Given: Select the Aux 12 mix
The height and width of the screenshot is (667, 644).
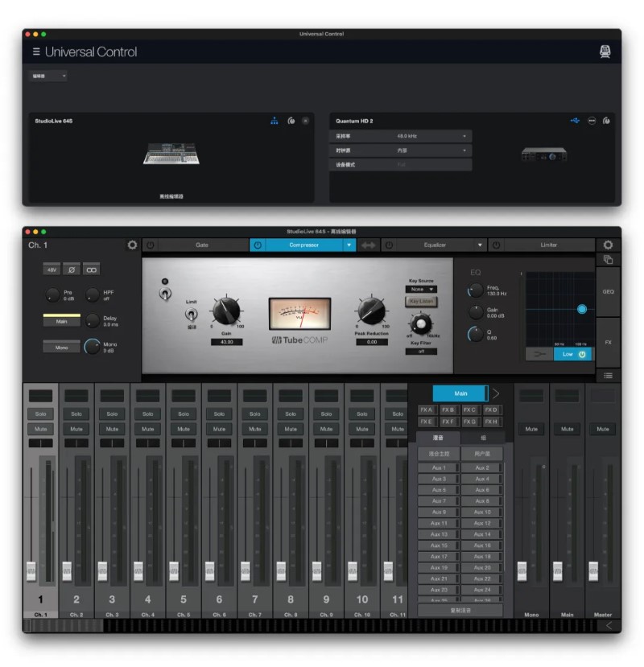Looking at the screenshot, I should (x=482, y=523).
